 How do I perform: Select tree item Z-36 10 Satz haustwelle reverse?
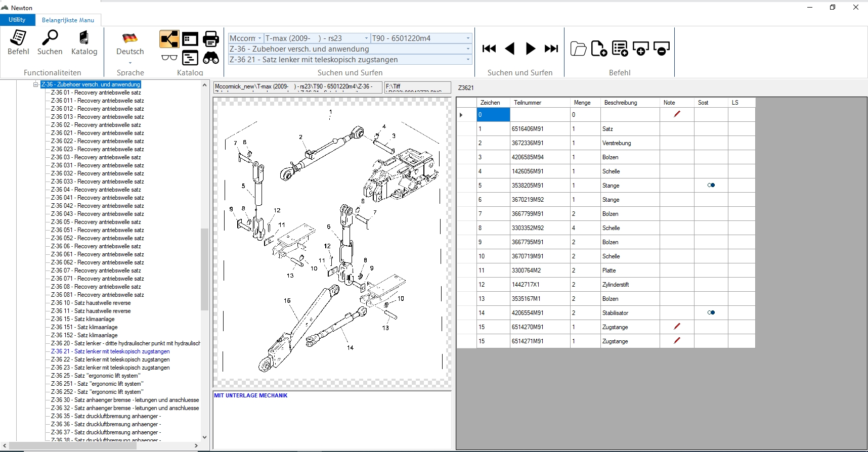[91, 303]
